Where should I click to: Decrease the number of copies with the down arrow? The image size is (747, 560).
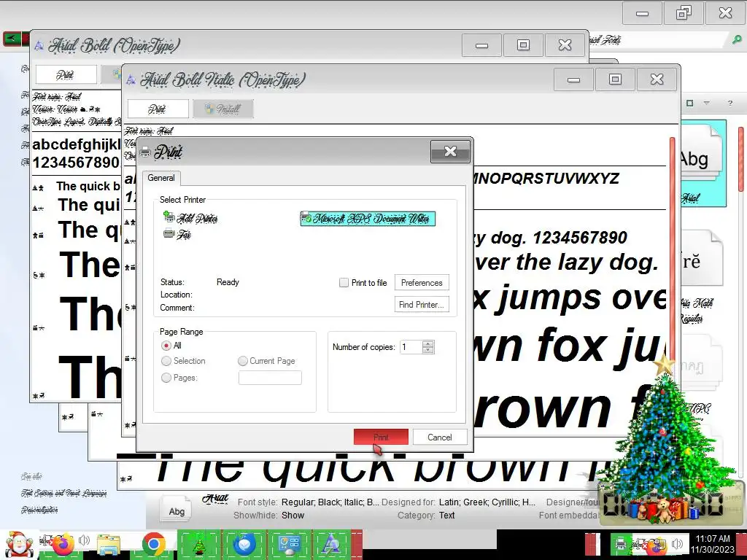pyautogui.click(x=428, y=350)
